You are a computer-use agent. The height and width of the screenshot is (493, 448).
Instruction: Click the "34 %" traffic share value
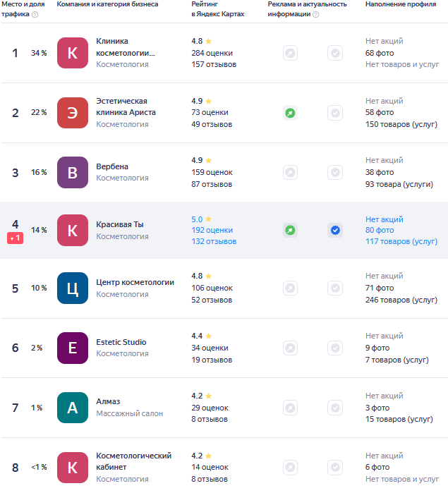39,53
